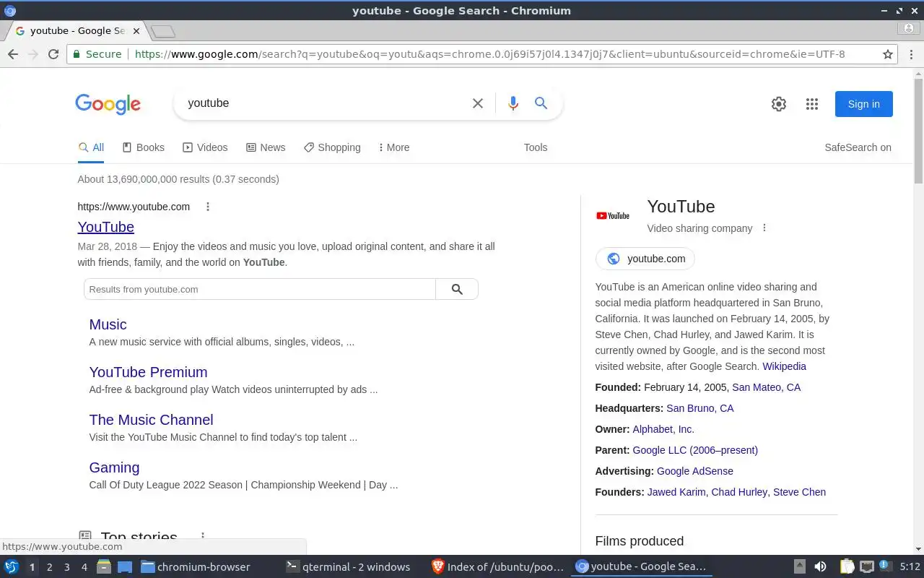Open the file manager icon in taskbar

104,567
